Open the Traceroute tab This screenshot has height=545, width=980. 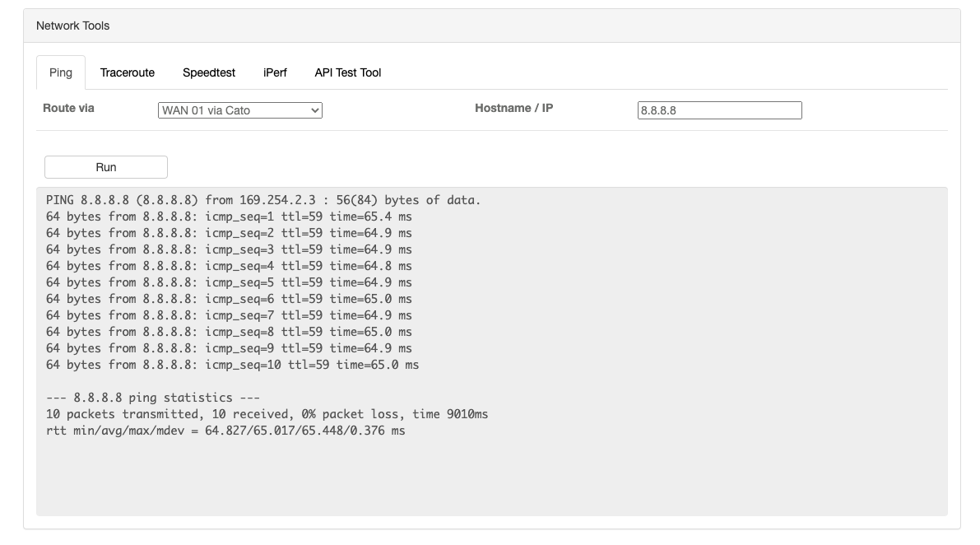pyautogui.click(x=128, y=72)
